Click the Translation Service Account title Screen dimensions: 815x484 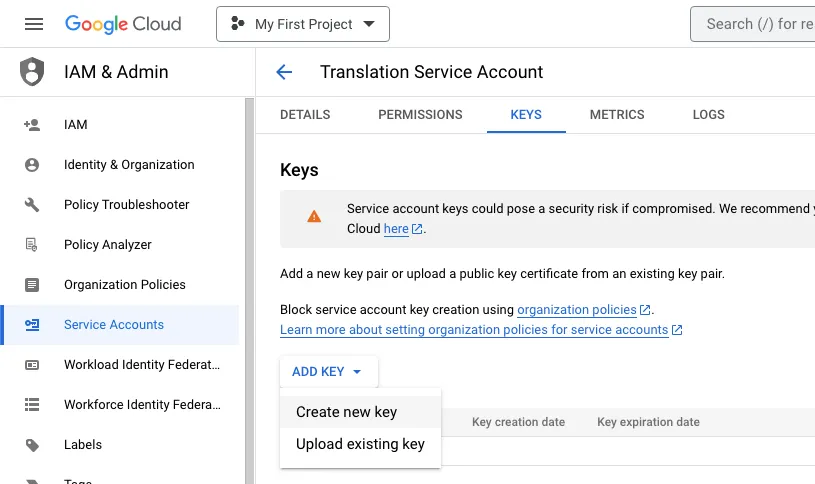point(431,72)
